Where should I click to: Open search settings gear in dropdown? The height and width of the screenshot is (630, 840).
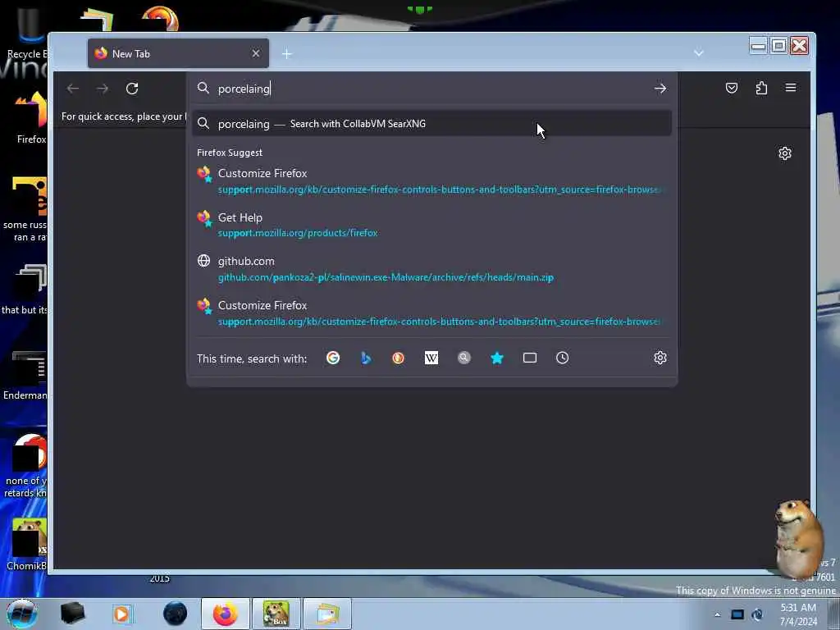(660, 358)
